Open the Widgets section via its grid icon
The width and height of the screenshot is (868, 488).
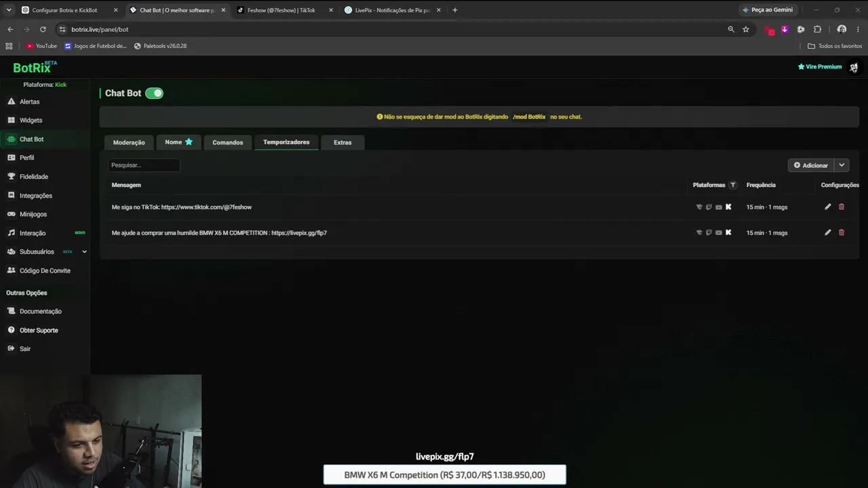pos(11,120)
